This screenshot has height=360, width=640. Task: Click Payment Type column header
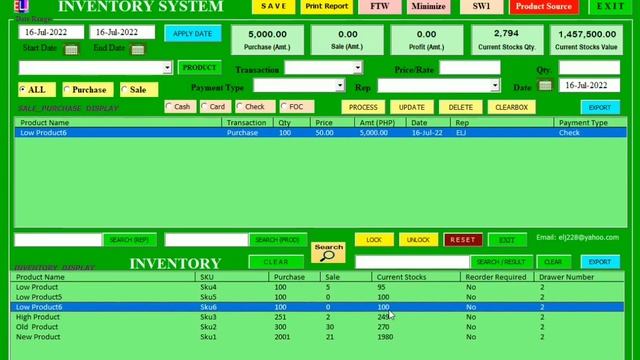[x=590, y=122]
